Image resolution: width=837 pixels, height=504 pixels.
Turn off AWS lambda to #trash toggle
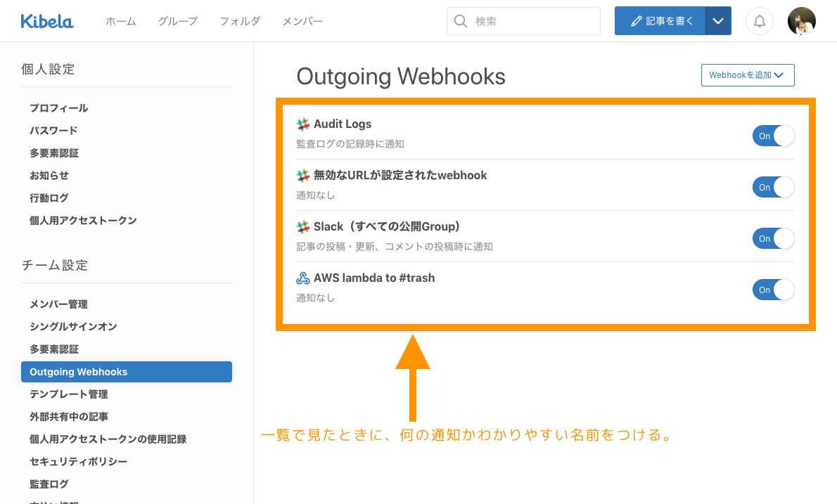point(773,290)
